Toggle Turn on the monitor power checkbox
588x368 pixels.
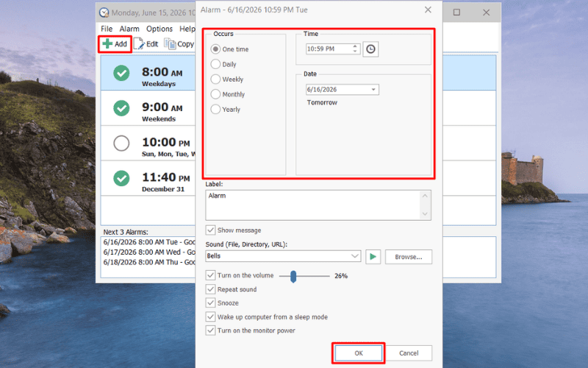pyautogui.click(x=210, y=330)
